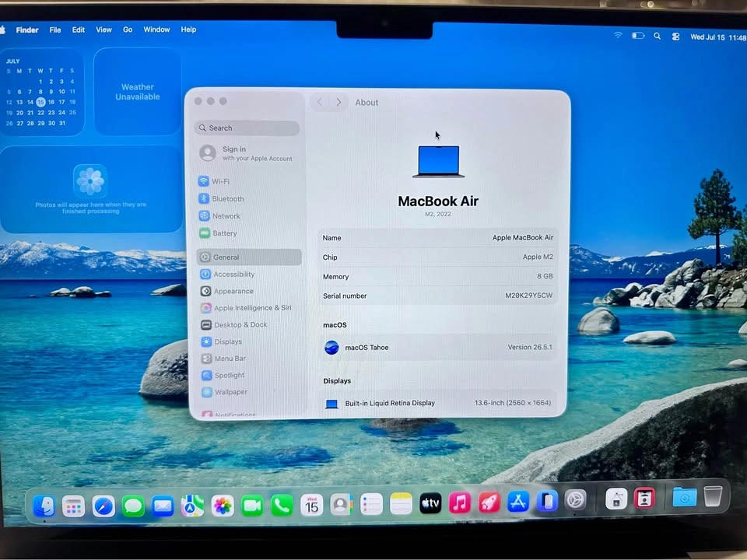Image resolution: width=747 pixels, height=560 pixels.
Task: Open the Go menu
Action: point(128,30)
